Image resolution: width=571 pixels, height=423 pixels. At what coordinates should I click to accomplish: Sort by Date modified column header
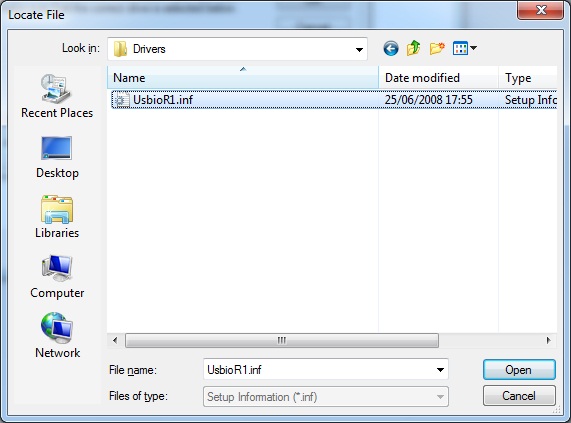click(x=438, y=78)
